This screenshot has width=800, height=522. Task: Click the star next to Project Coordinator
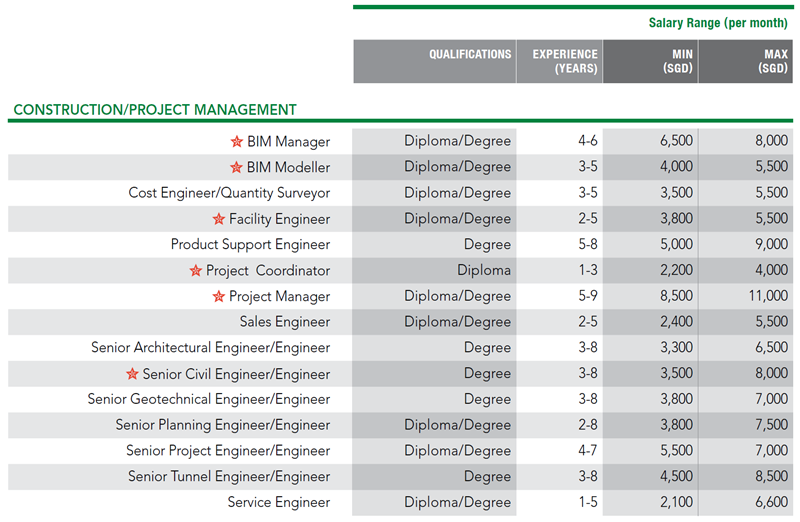196,271
